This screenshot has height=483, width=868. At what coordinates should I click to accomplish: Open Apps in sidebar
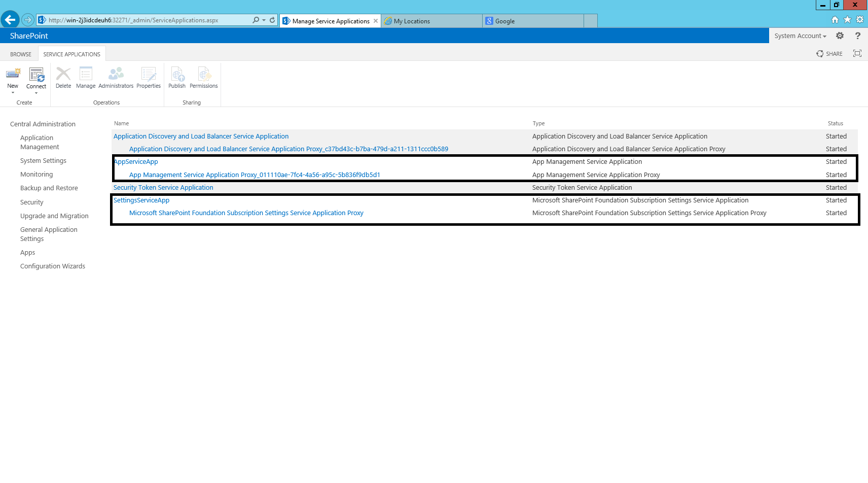28,252
